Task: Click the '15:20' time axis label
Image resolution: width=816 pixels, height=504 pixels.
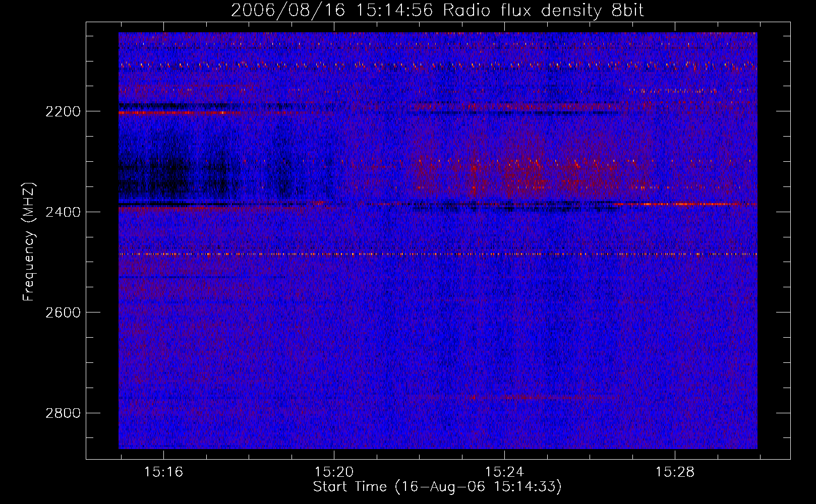Action: [334, 472]
